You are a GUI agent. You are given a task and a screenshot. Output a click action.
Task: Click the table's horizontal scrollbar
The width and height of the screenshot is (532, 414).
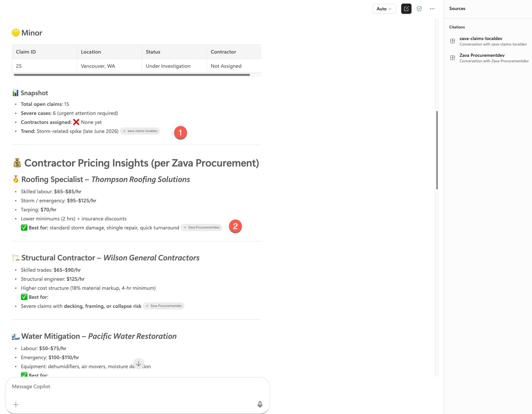132,75
